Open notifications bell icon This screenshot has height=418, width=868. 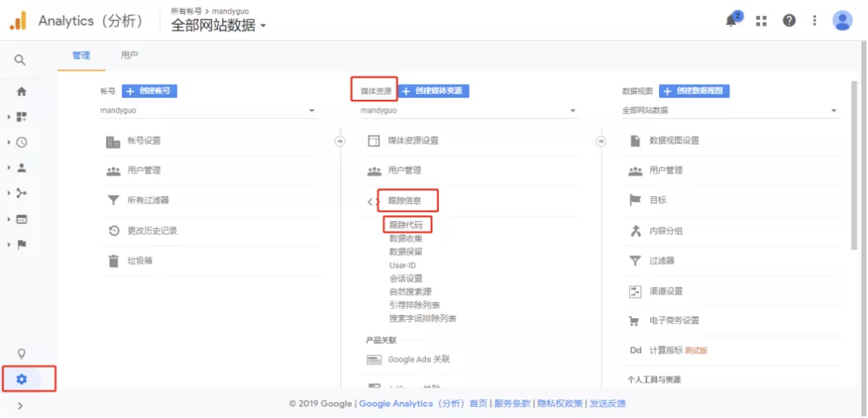(x=731, y=21)
